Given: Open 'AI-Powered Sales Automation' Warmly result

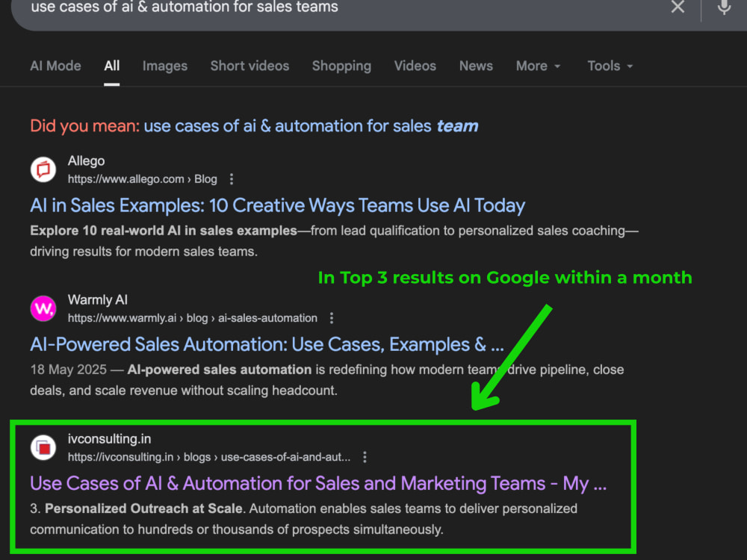Looking at the screenshot, I should (267, 345).
